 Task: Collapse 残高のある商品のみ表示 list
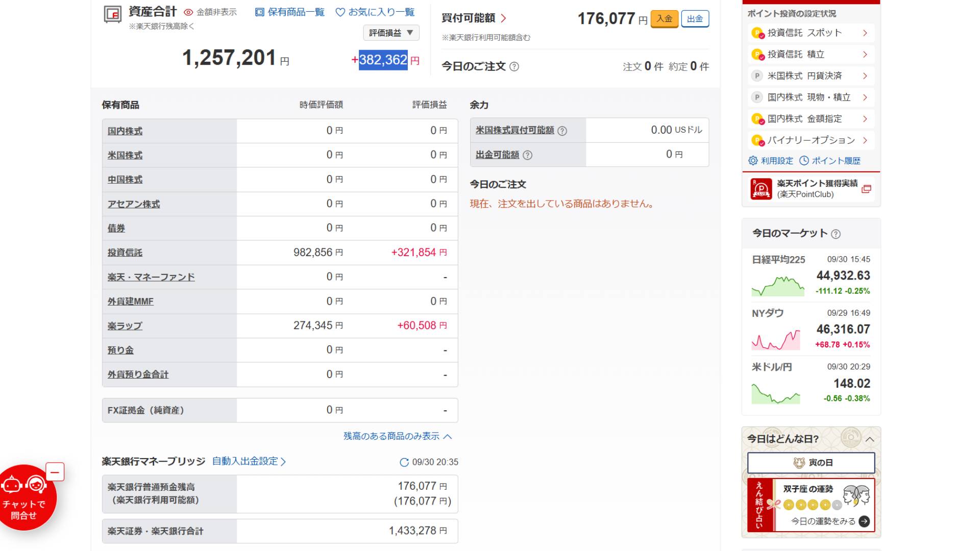click(397, 436)
